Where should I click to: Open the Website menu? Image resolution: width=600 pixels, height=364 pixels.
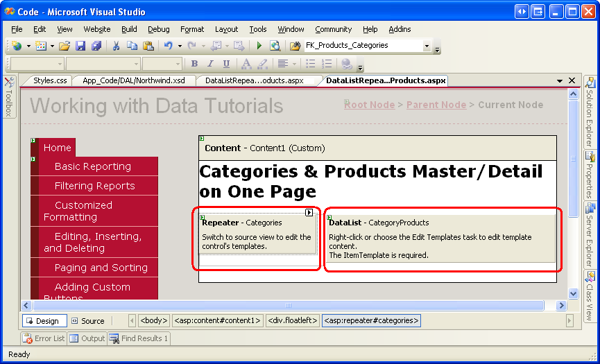point(97,29)
